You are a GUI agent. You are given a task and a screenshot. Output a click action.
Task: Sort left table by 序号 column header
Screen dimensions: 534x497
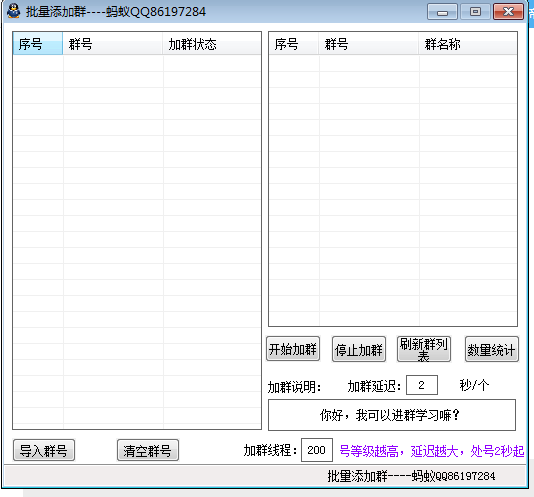(x=38, y=44)
